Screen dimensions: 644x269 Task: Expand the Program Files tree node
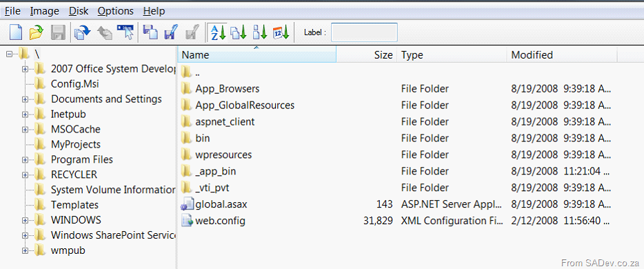26,160
